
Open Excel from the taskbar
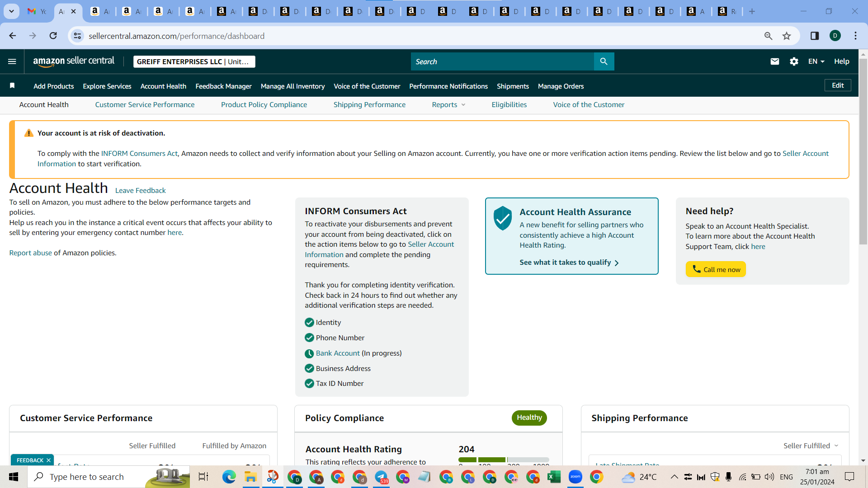point(554,477)
